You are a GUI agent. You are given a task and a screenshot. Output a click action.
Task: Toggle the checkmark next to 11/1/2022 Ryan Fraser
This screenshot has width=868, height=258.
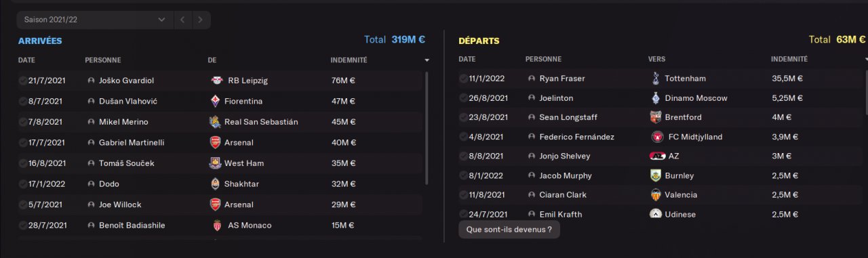point(463,79)
